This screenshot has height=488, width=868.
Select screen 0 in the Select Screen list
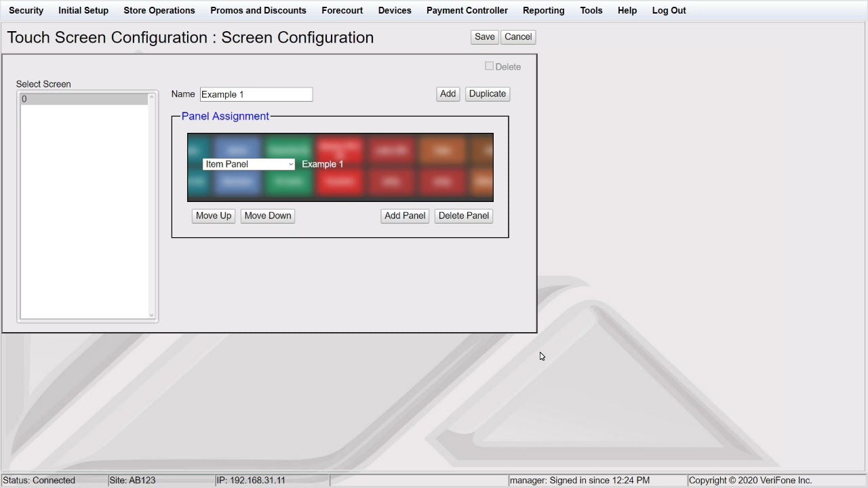tap(83, 99)
